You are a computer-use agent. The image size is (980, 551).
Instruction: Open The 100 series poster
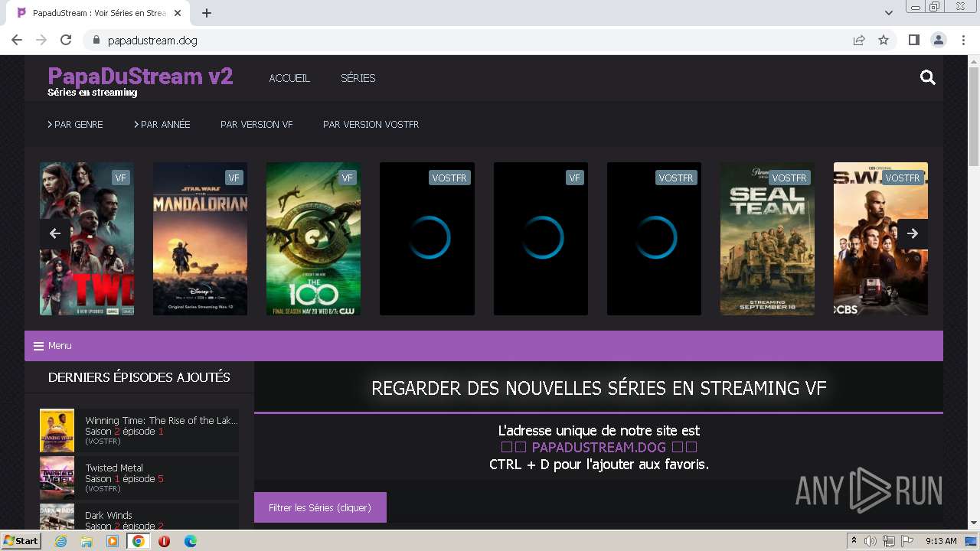(313, 239)
